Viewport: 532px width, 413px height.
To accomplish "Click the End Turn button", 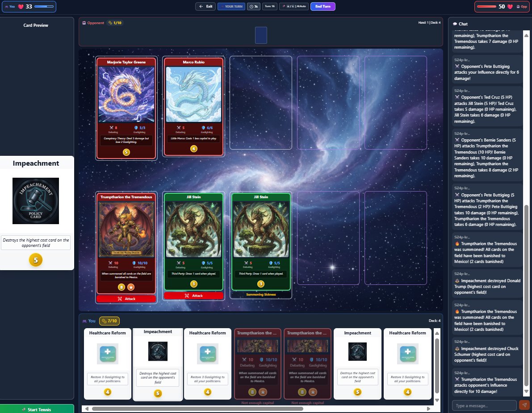I will 323,6.
